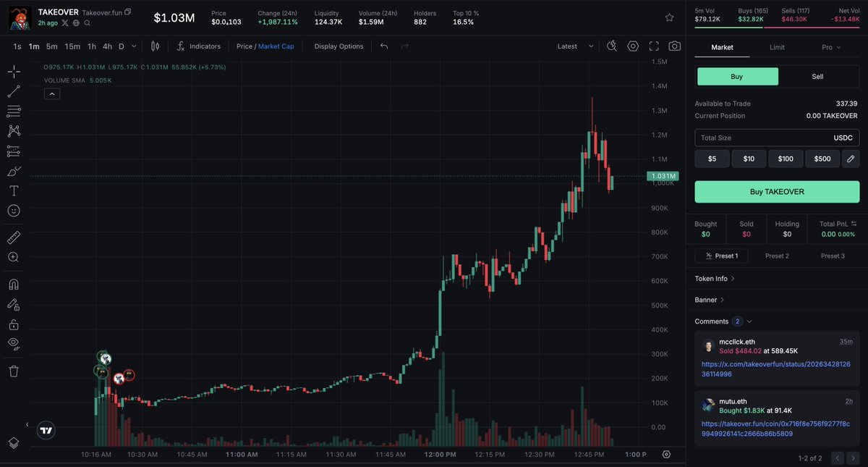The height and width of the screenshot is (467, 868).
Task: Select the Sell side button
Action: point(817,77)
